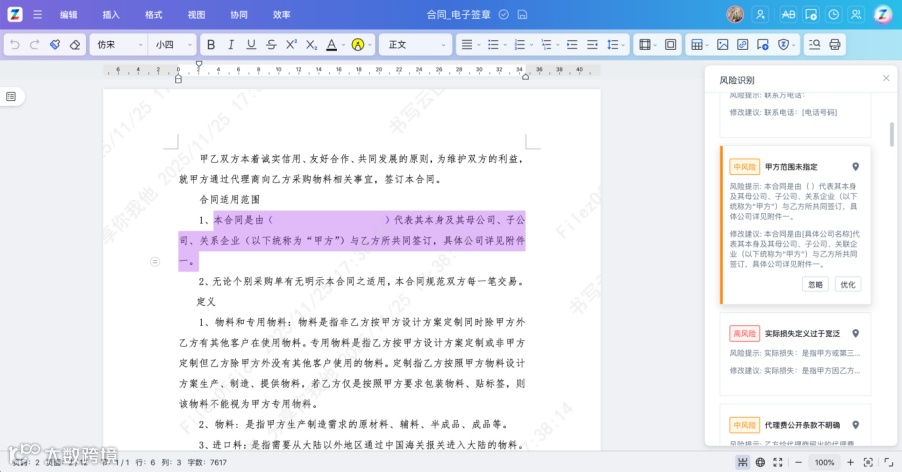Screen dimensions: 902x472
Task: Open the 编辑 menu
Action: pyautogui.click(x=68, y=15)
